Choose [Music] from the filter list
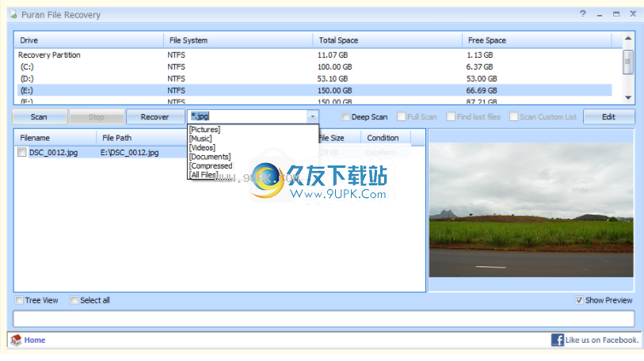The height and width of the screenshot is (361, 644). point(200,139)
